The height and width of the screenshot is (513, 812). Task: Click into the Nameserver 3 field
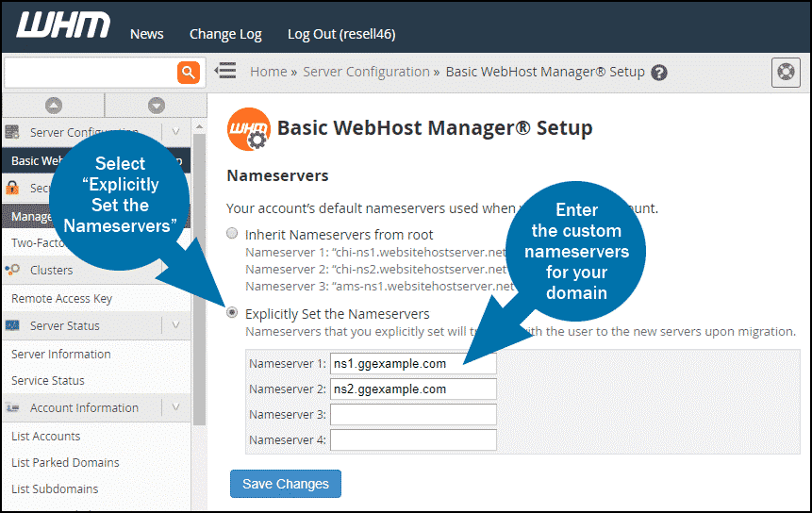413,415
